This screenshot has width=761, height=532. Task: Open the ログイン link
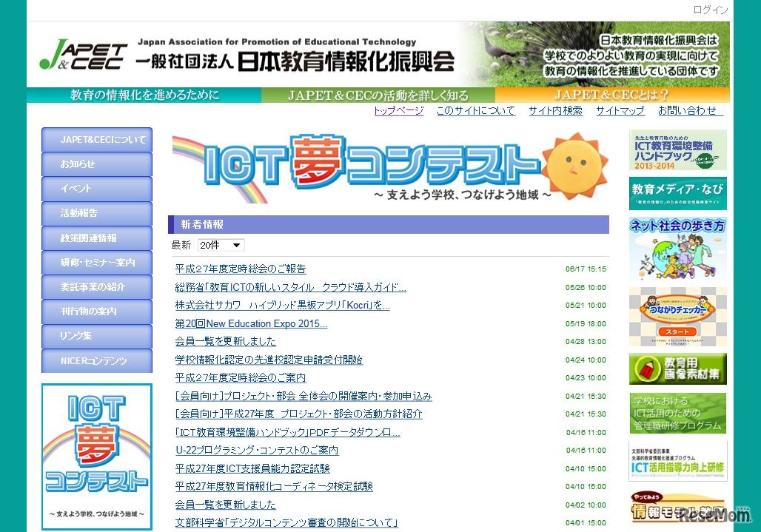(711, 10)
